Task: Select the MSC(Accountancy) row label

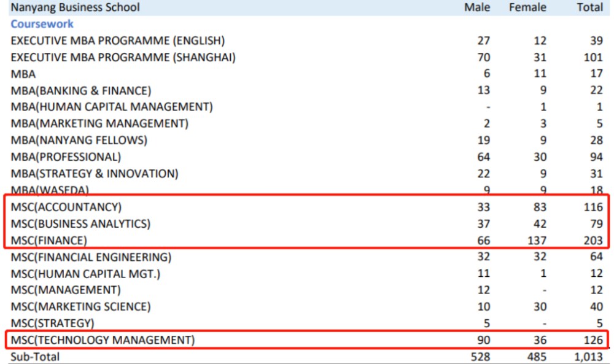Action: click(x=66, y=207)
